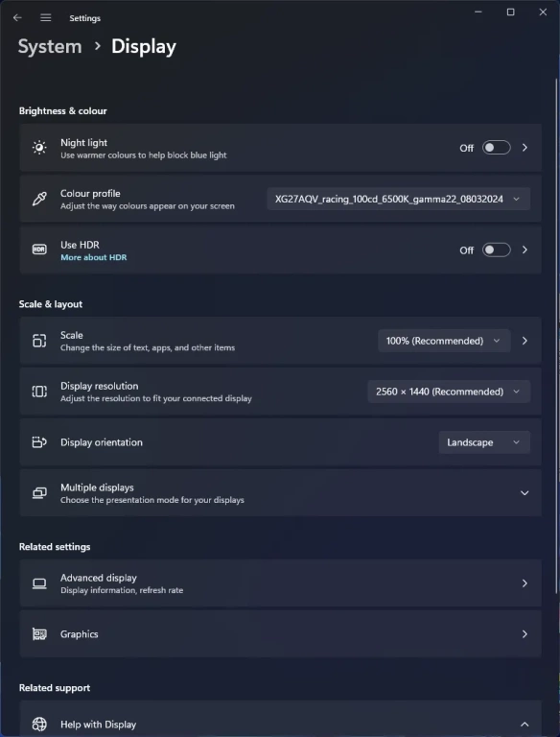Open the Display resolution dropdown
The image size is (560, 737).
click(x=449, y=392)
